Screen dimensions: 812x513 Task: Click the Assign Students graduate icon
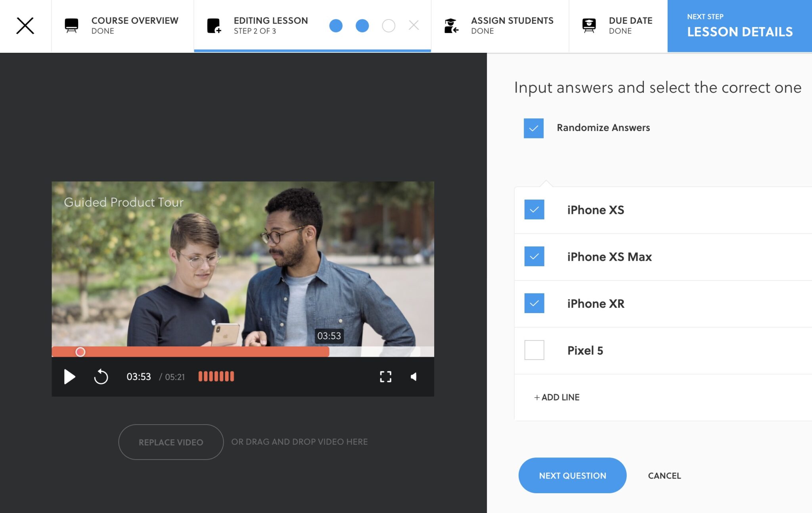pos(451,26)
